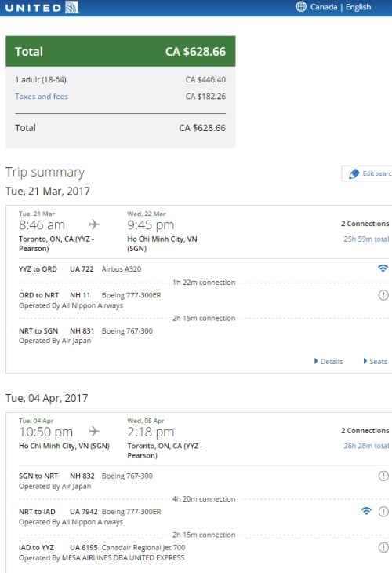Click the United logo in the header

tap(42, 8)
